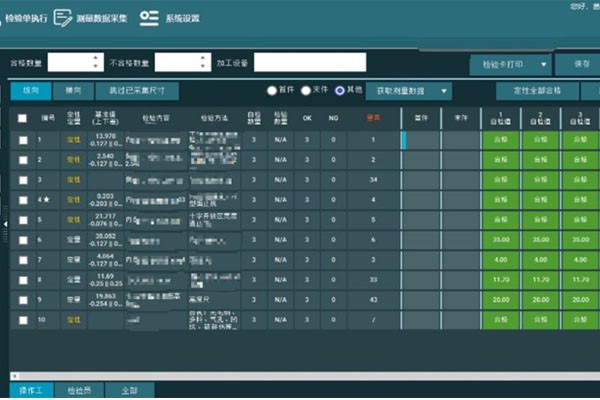Screen dimensions: 600x400
Task: Click the N/A cell in row 3
Action: click(280, 180)
